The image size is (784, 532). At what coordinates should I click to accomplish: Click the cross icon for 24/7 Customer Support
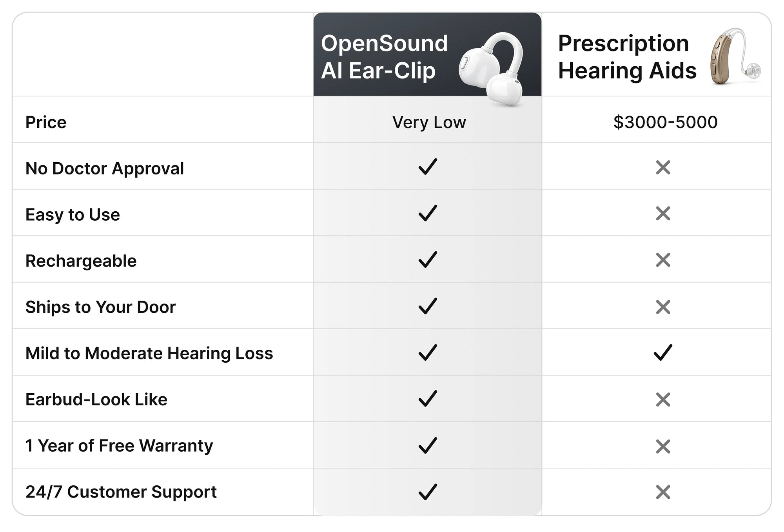coord(663,492)
